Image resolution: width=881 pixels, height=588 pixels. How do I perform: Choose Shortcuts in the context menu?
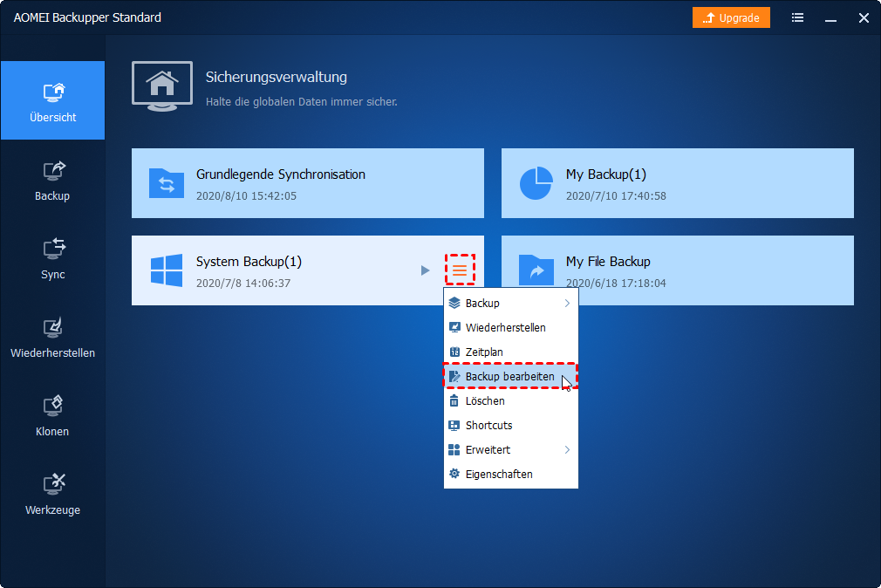[511, 426]
